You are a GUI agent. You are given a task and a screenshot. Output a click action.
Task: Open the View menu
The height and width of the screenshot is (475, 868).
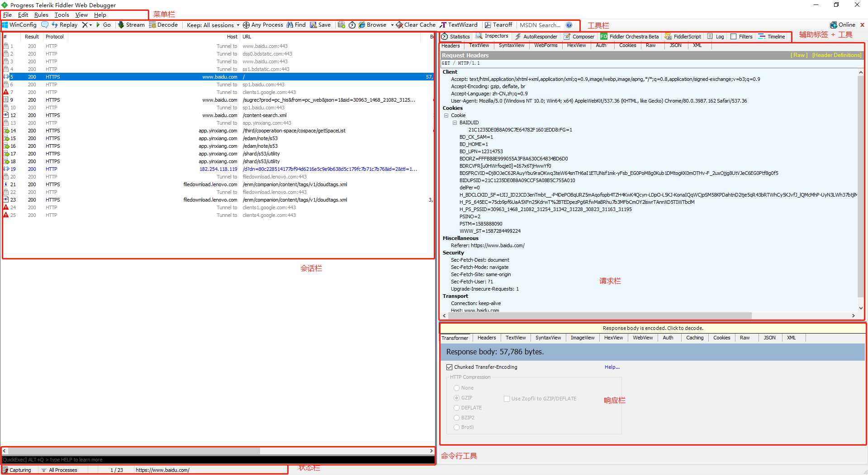(81, 15)
